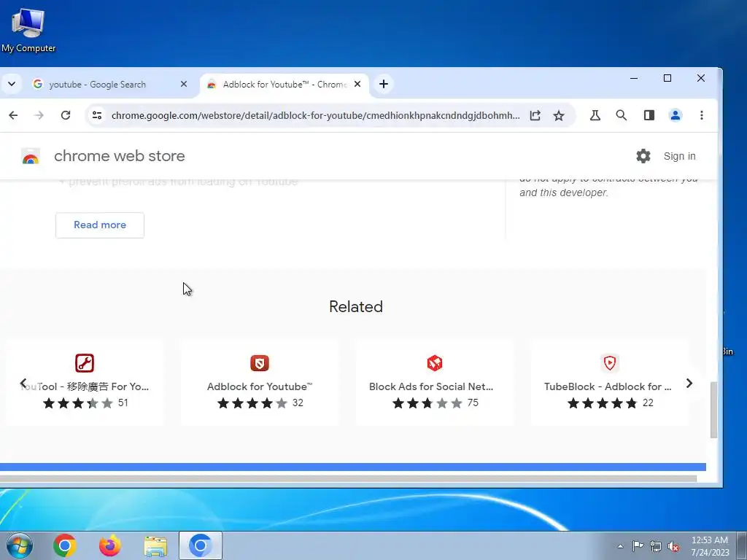
Task: View site information icon in address bar
Action: click(97, 115)
